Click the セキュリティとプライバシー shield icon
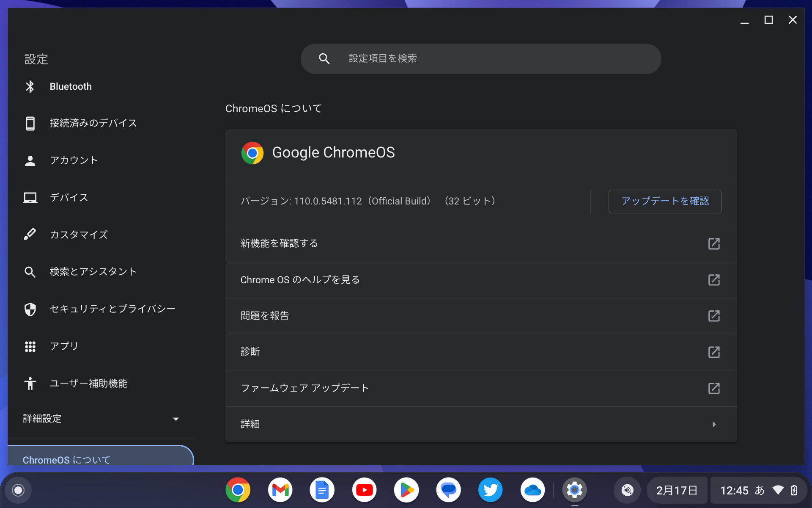This screenshot has width=812, height=508. pyautogui.click(x=30, y=309)
